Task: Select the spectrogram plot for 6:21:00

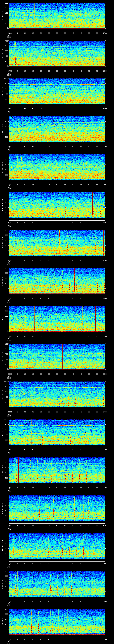Action: point(57,205)
